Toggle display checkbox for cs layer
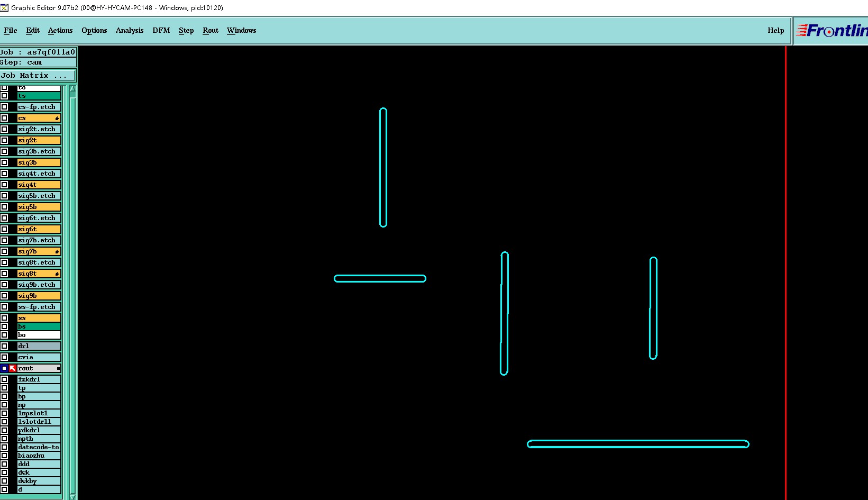868x500 pixels. pos(4,118)
